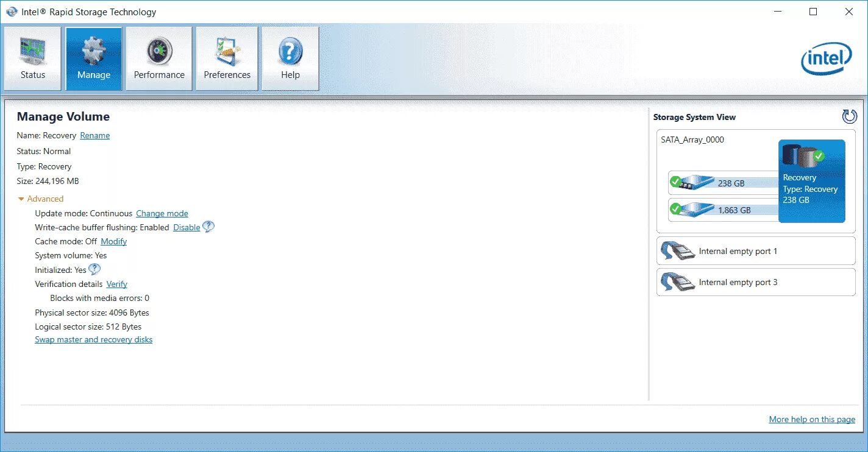
Task: Select the Manage tab
Action: pos(94,58)
